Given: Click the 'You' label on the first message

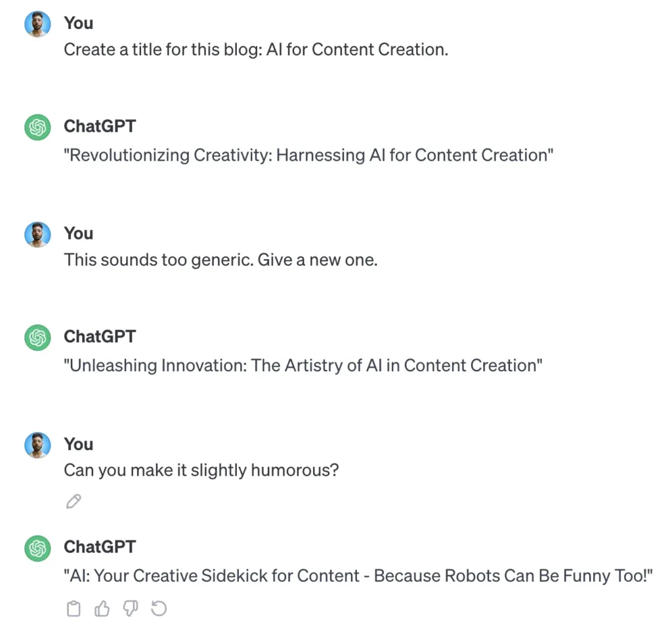Looking at the screenshot, I should (x=78, y=24).
